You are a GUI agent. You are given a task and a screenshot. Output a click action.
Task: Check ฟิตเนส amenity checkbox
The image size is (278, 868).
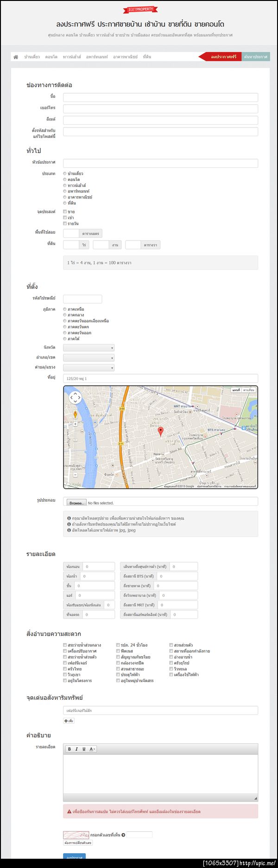coord(118,651)
